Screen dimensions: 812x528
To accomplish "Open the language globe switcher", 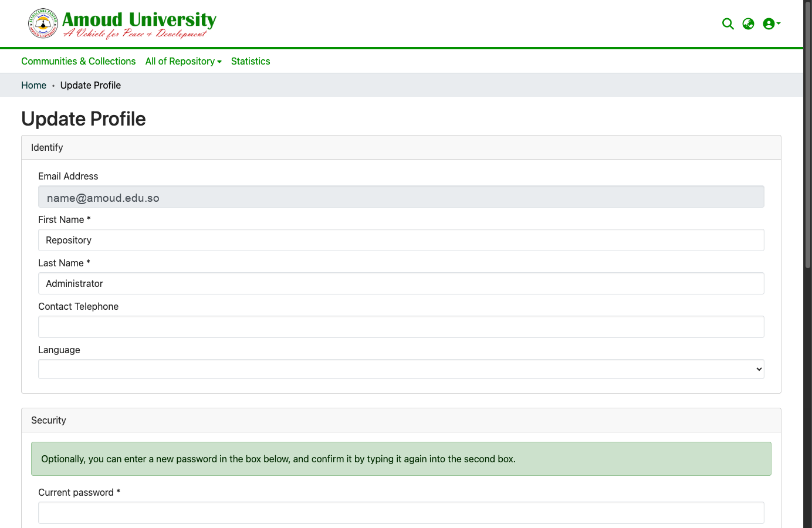I will point(748,23).
